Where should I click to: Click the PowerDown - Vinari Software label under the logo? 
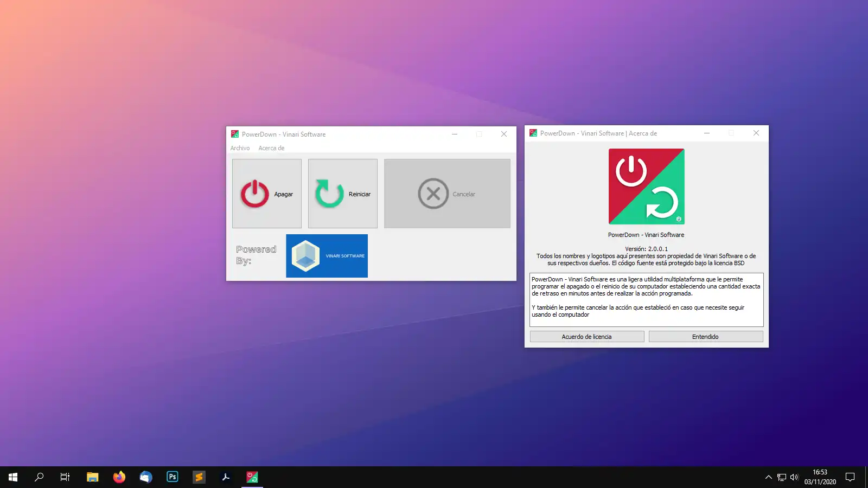646,235
